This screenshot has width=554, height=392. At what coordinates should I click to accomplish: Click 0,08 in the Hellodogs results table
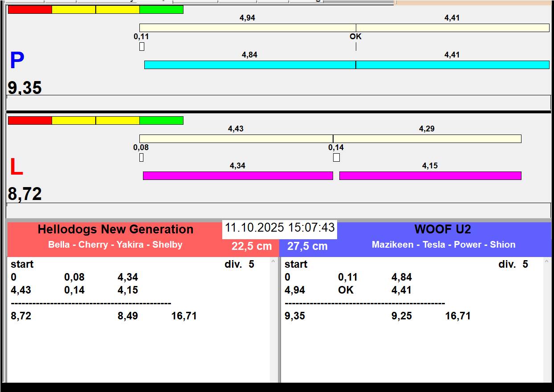[74, 277]
